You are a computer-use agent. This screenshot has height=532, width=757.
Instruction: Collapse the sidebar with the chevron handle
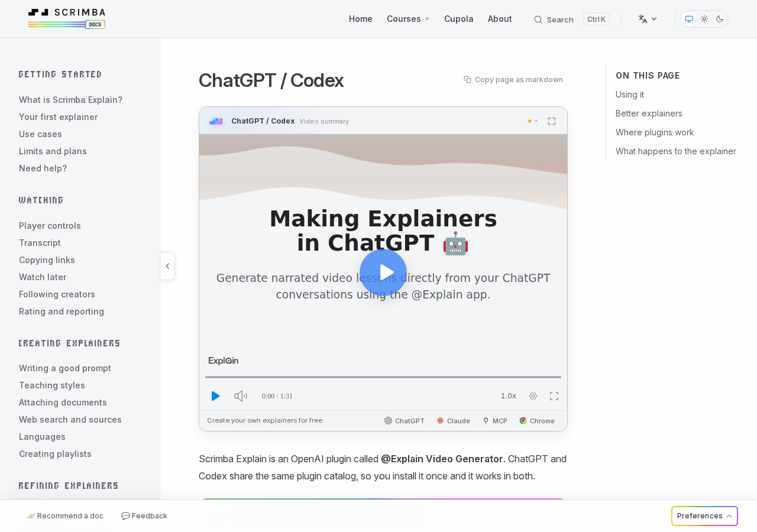click(x=167, y=266)
